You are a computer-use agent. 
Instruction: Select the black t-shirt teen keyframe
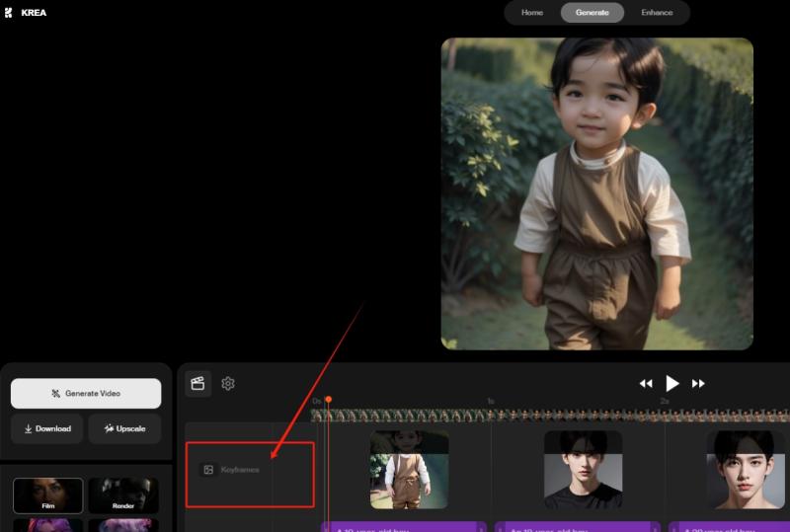tap(583, 470)
